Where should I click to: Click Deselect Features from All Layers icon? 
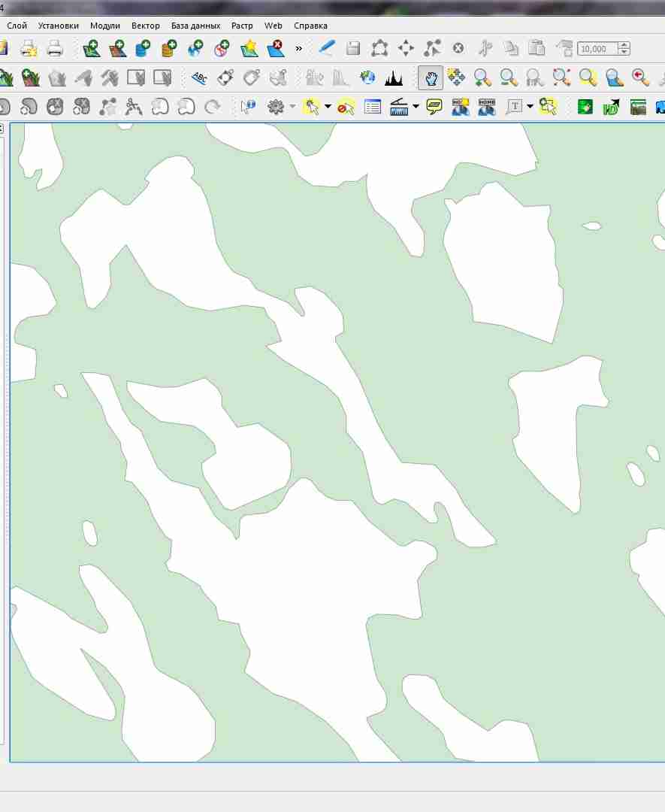[x=346, y=108]
